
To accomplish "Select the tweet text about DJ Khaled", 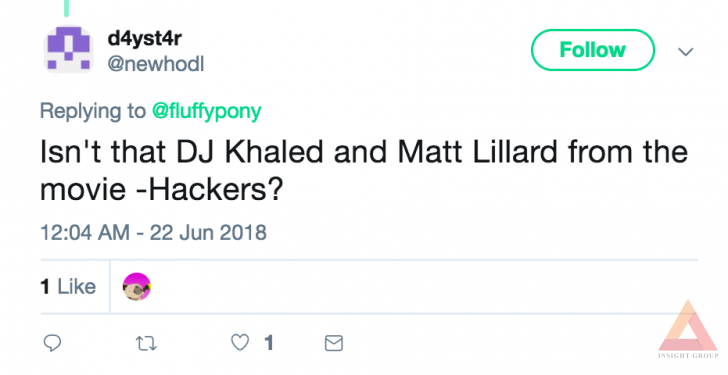I will (x=364, y=170).
